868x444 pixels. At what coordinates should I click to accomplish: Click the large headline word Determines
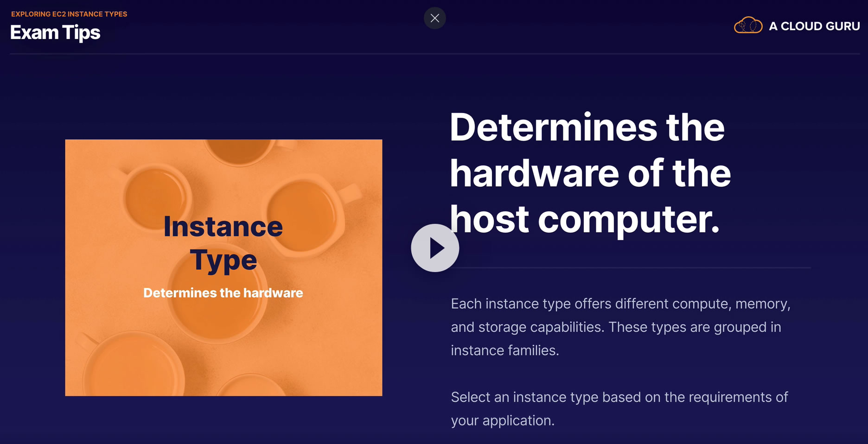[x=554, y=127]
